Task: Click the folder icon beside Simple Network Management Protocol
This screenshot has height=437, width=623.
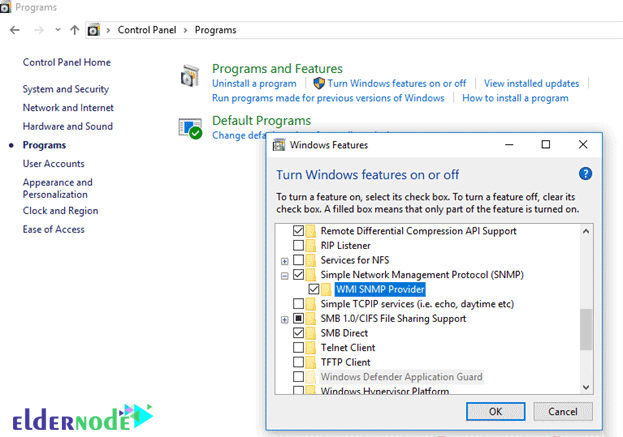Action: click(x=311, y=275)
